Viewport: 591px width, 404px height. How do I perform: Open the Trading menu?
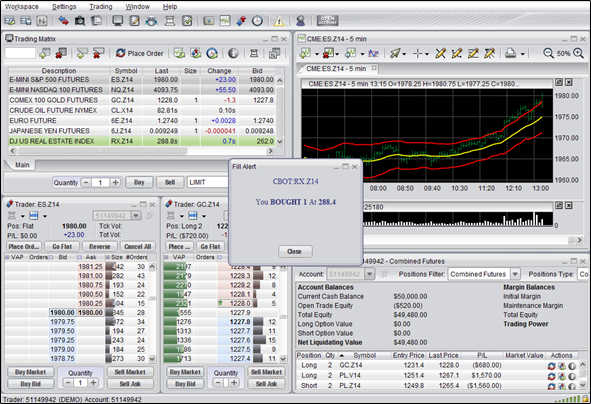point(101,6)
